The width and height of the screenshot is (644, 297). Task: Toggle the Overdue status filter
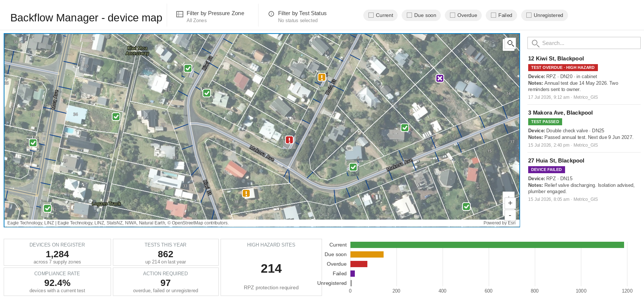point(453,15)
